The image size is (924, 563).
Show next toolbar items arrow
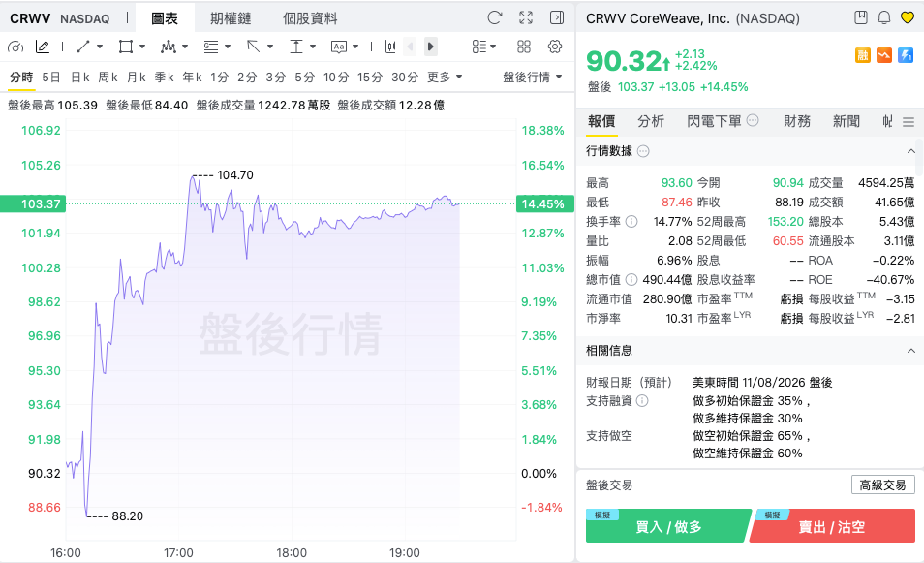coord(431,47)
